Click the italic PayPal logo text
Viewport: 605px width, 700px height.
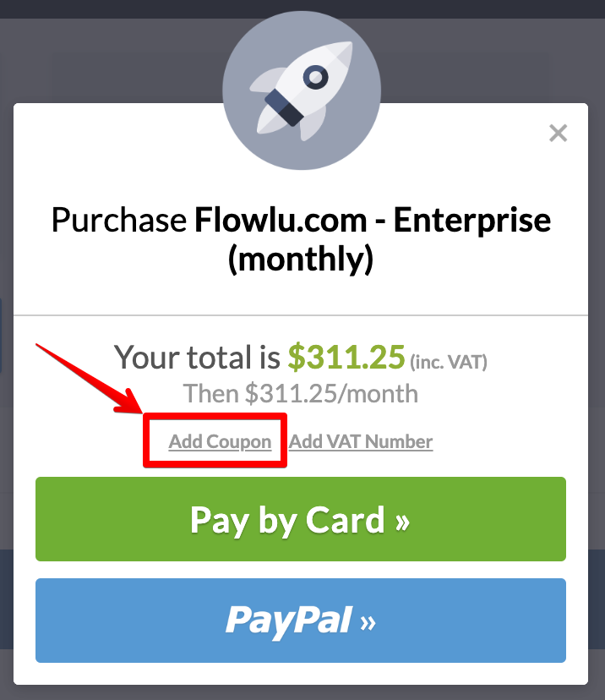(x=289, y=621)
